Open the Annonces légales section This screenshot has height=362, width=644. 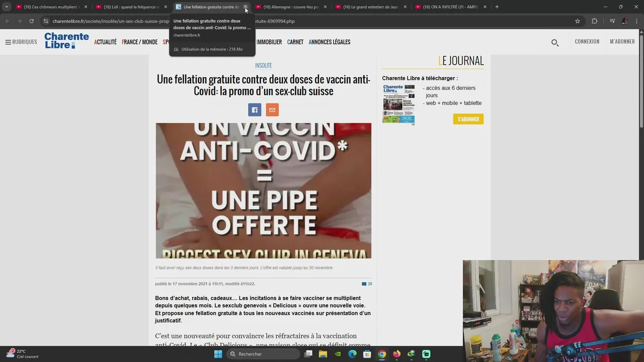click(x=330, y=42)
